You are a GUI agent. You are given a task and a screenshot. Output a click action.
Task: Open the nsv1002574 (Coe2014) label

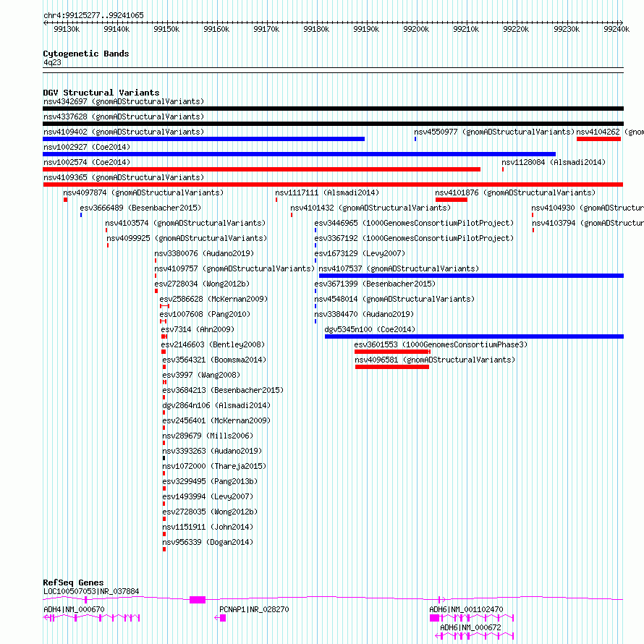(x=87, y=162)
